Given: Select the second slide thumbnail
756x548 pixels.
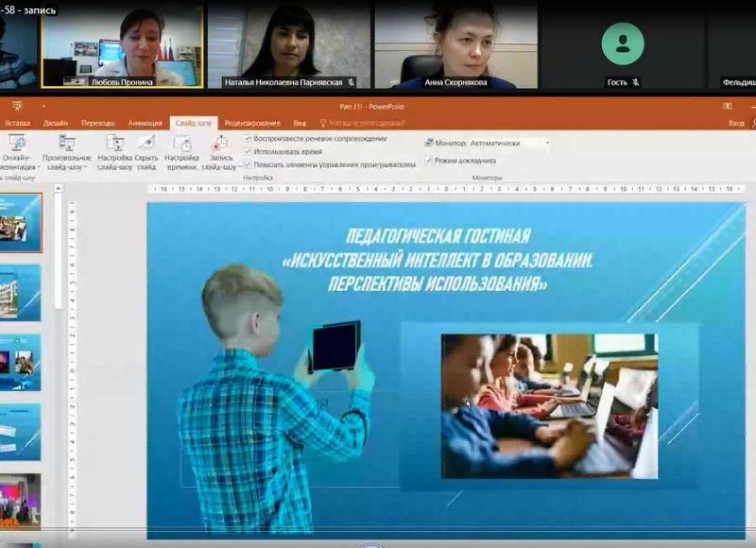Looking at the screenshot, I should coord(21,292).
